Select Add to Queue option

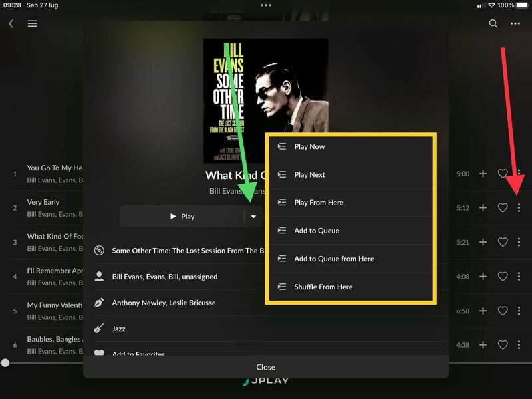[317, 231]
